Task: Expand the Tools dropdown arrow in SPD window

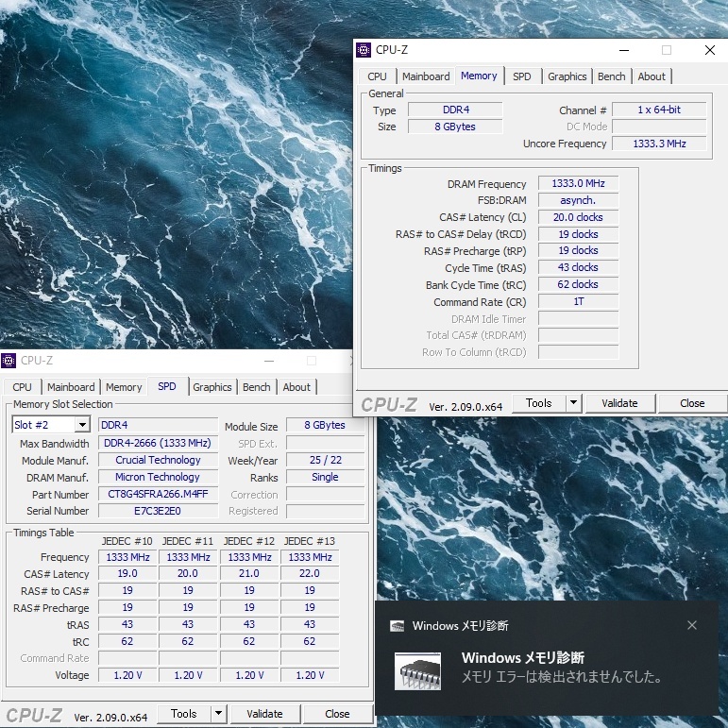Action: [218, 714]
